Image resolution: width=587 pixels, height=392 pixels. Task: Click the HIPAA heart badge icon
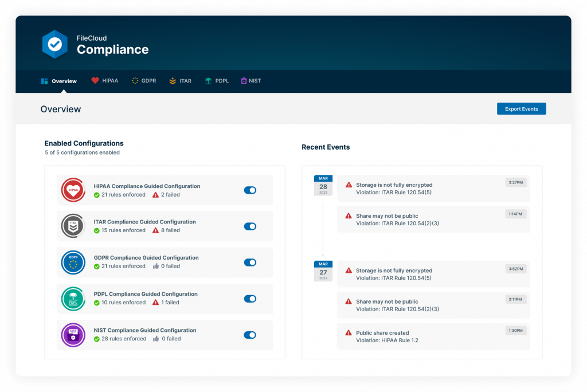tap(73, 190)
